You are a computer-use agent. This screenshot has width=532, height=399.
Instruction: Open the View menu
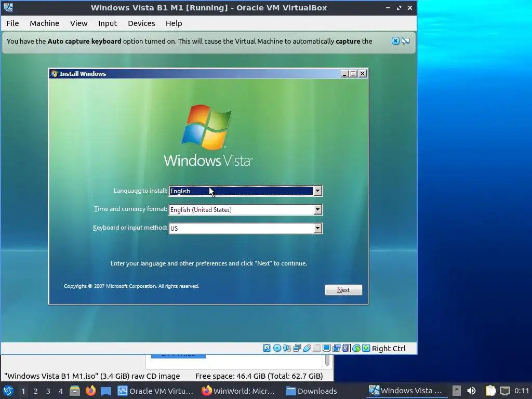(79, 23)
